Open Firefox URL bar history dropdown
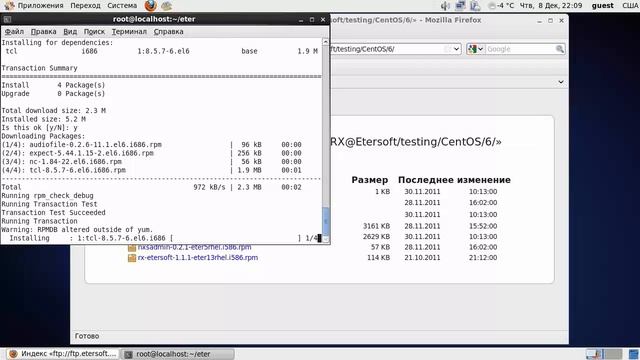The width and height of the screenshot is (640, 360). tap(456, 49)
